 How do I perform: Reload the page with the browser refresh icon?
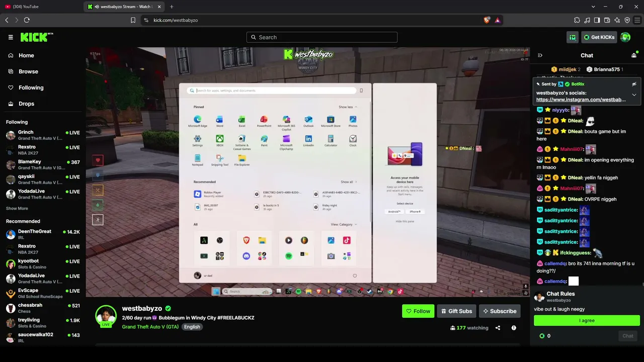pos(27,20)
